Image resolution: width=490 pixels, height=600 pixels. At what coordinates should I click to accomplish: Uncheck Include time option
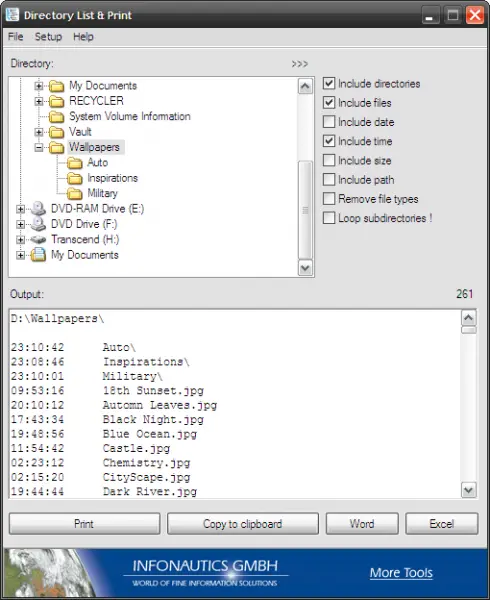(x=329, y=141)
